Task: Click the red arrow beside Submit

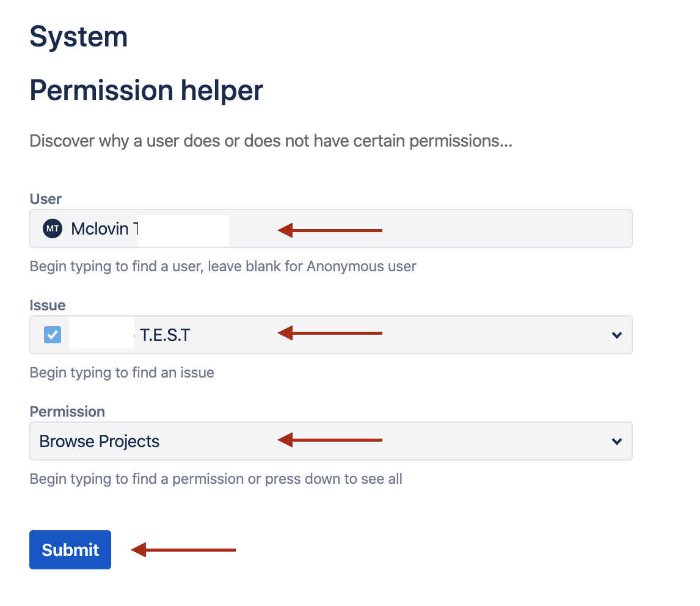Action: [183, 550]
